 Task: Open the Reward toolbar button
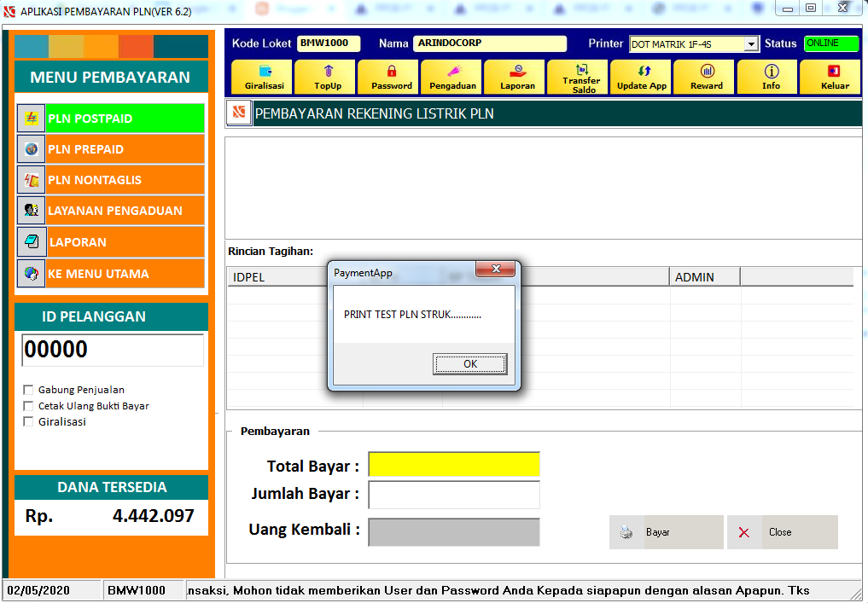point(704,77)
